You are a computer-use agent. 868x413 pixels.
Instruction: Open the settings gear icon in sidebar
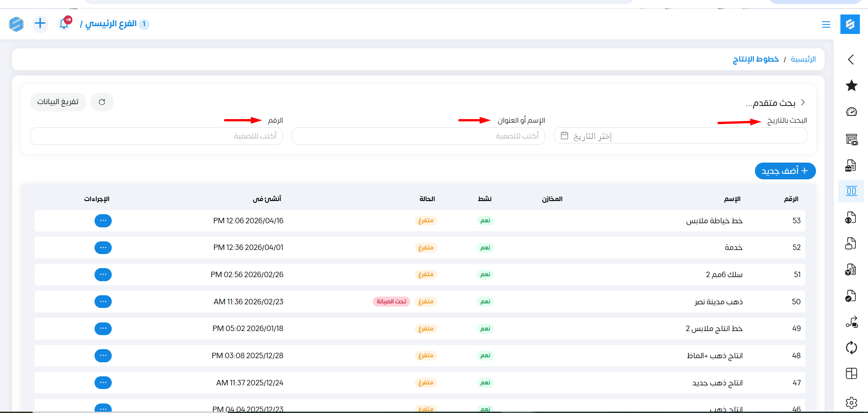coord(851,402)
